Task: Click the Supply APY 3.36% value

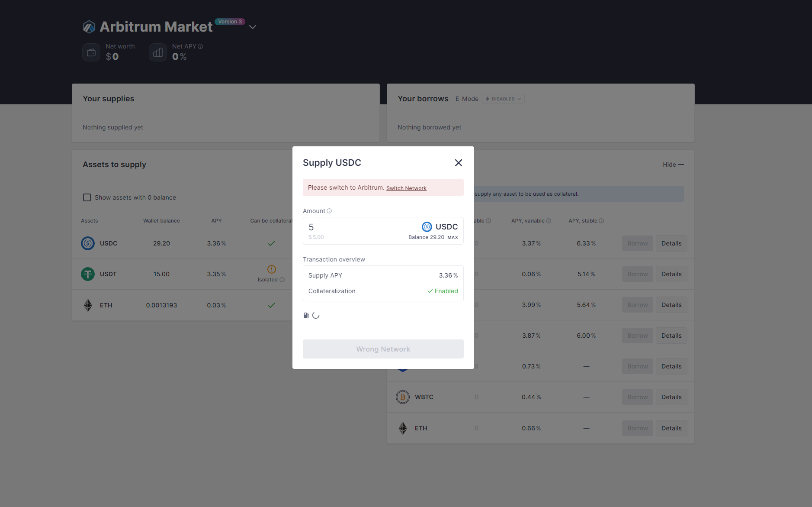Action: click(448, 275)
